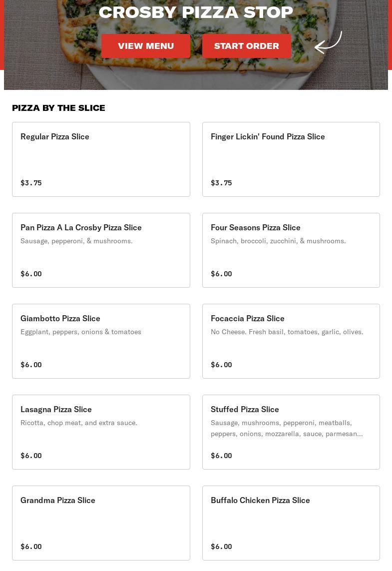Open the Buffalo Chicken Pizza Slice card
The height and width of the screenshot is (571, 392).
coord(291,523)
